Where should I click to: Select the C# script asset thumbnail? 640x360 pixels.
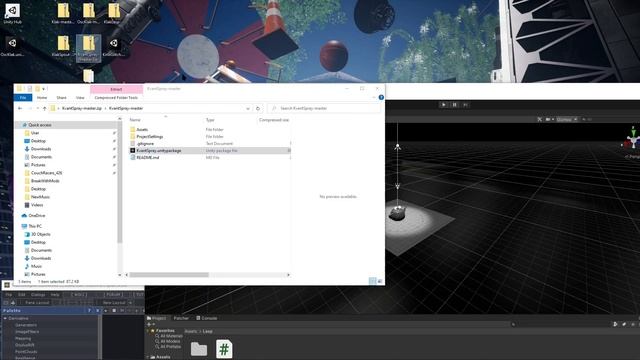click(224, 349)
